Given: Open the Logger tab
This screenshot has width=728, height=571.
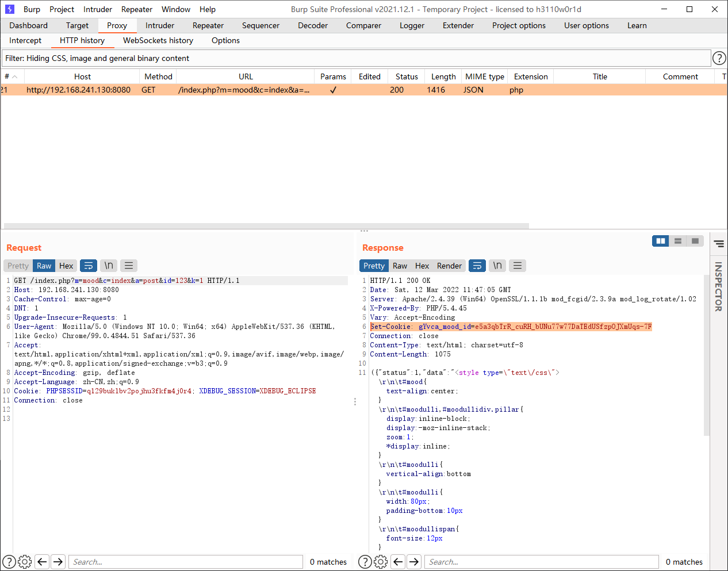Looking at the screenshot, I should (412, 25).
